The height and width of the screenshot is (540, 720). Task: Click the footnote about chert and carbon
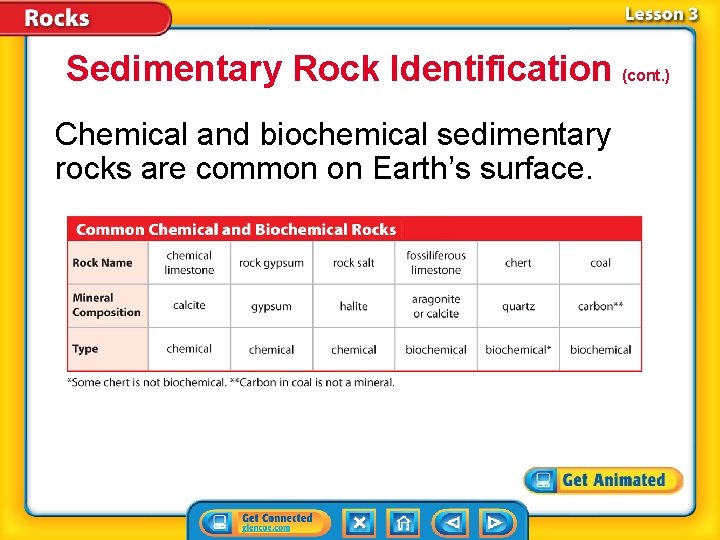[x=231, y=382]
